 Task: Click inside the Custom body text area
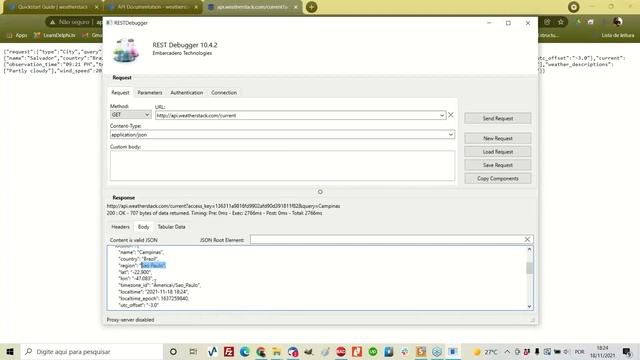(x=282, y=166)
